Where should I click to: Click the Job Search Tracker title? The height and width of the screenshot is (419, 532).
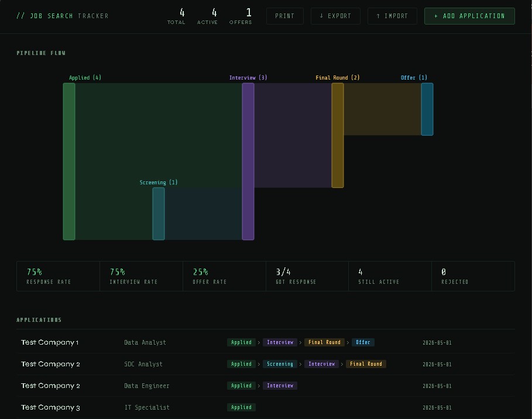pyautogui.click(x=63, y=16)
